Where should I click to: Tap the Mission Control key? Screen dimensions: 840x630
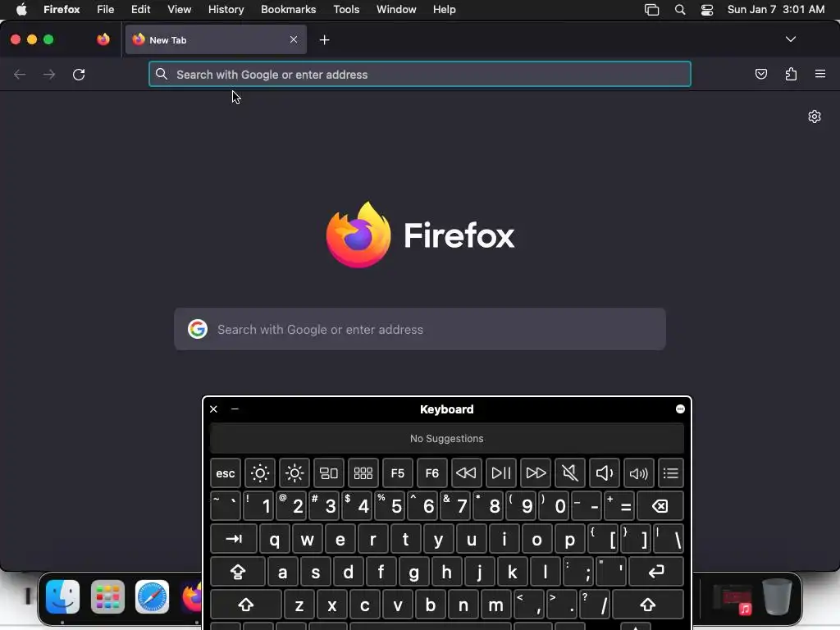tap(328, 473)
